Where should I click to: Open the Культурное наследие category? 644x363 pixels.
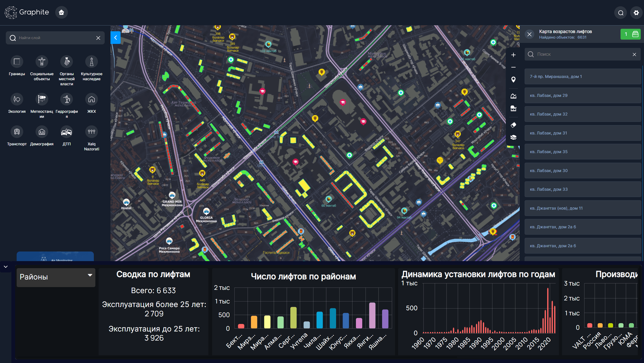91,62
